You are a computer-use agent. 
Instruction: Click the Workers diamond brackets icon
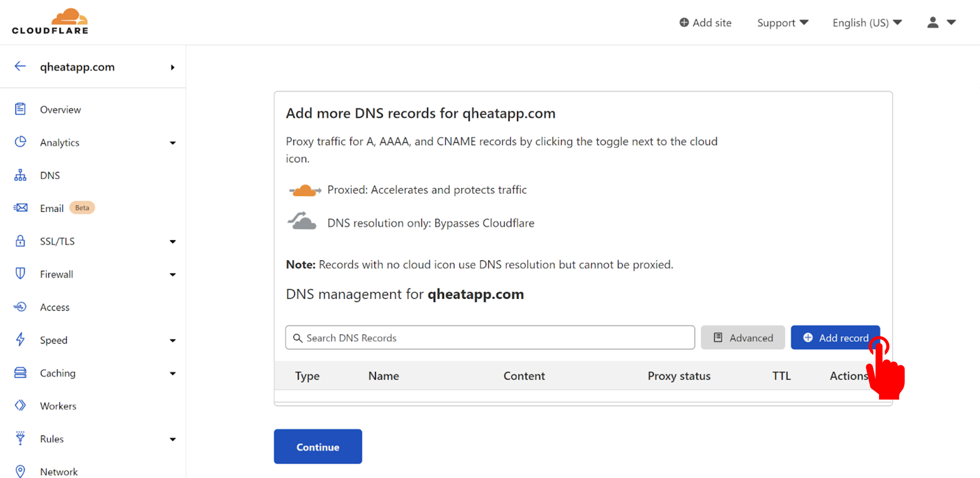(x=20, y=406)
